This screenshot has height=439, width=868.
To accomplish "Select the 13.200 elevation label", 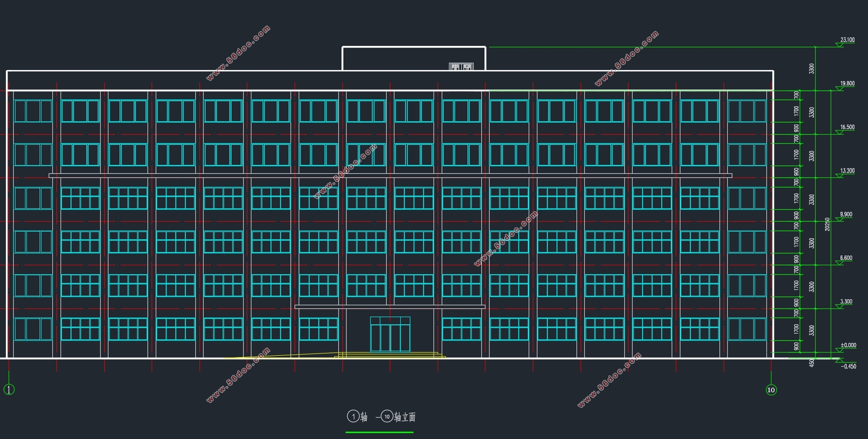I will click(847, 171).
